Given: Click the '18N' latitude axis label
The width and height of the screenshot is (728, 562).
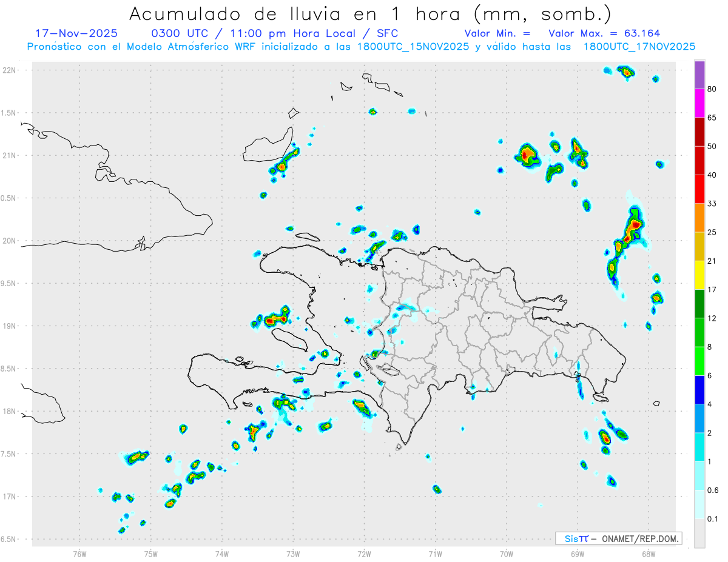Looking at the screenshot, I should pos(10,411).
